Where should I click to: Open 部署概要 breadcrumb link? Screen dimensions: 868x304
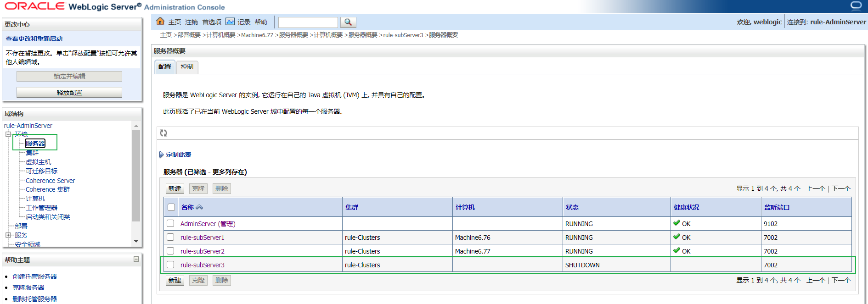click(x=189, y=35)
